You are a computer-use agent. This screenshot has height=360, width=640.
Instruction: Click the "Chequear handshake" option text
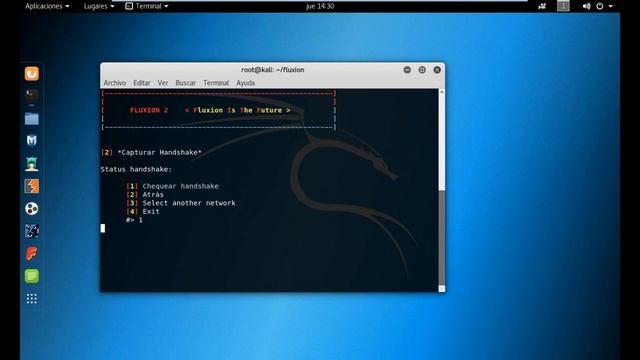(x=180, y=186)
